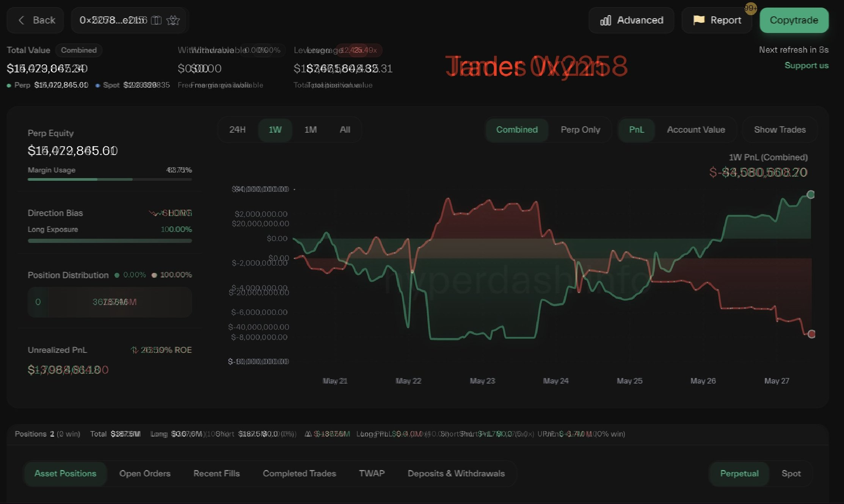
Task: Select the 1M time range
Action: (311, 130)
